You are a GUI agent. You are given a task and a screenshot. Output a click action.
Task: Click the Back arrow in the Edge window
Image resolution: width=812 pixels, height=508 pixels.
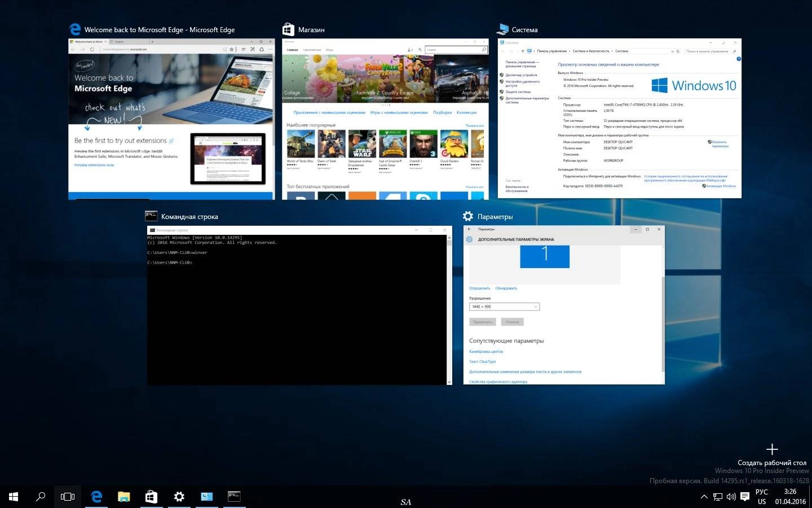pyautogui.click(x=73, y=49)
